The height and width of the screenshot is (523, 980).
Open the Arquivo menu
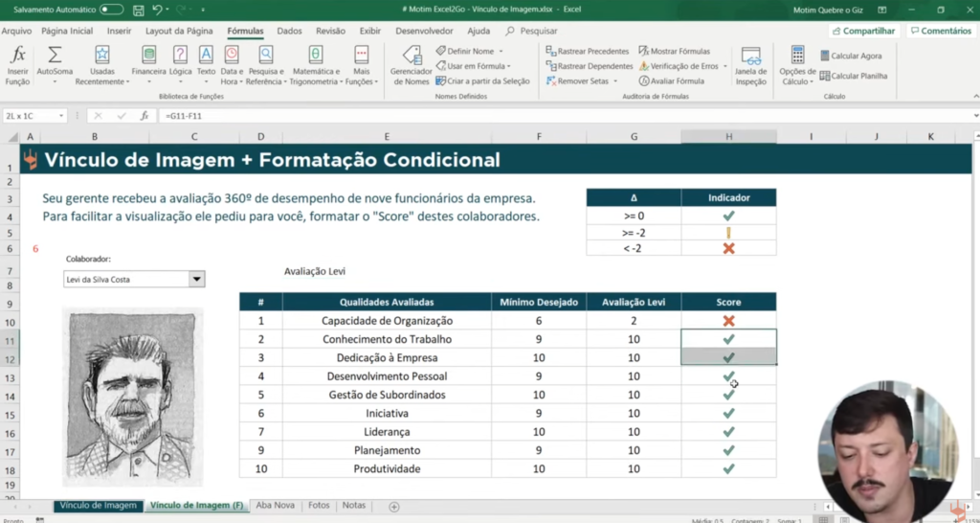pos(17,31)
